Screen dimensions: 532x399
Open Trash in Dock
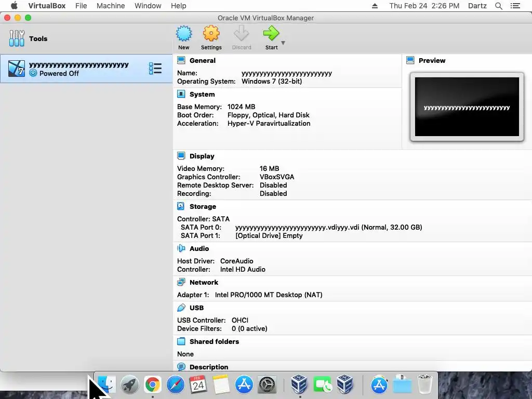pyautogui.click(x=424, y=384)
